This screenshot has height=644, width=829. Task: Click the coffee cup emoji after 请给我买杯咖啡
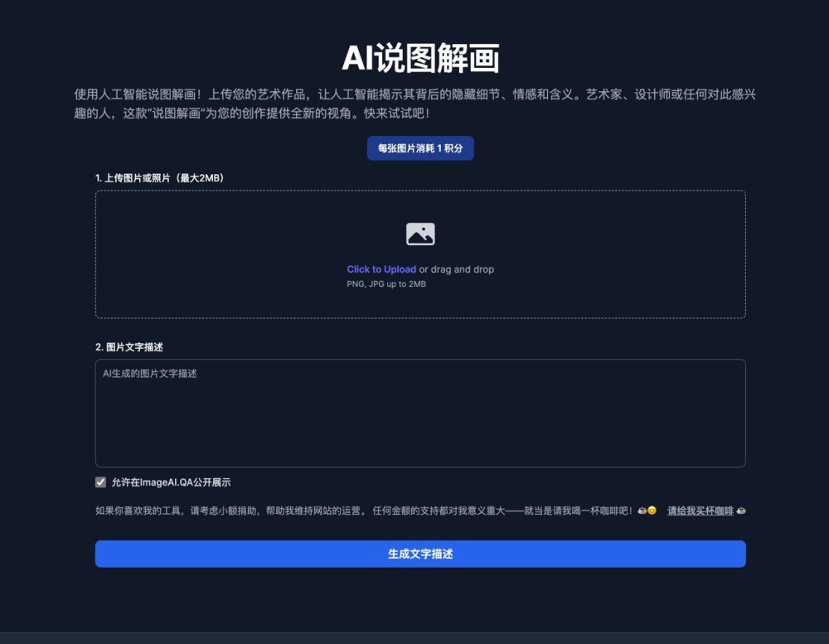click(741, 511)
